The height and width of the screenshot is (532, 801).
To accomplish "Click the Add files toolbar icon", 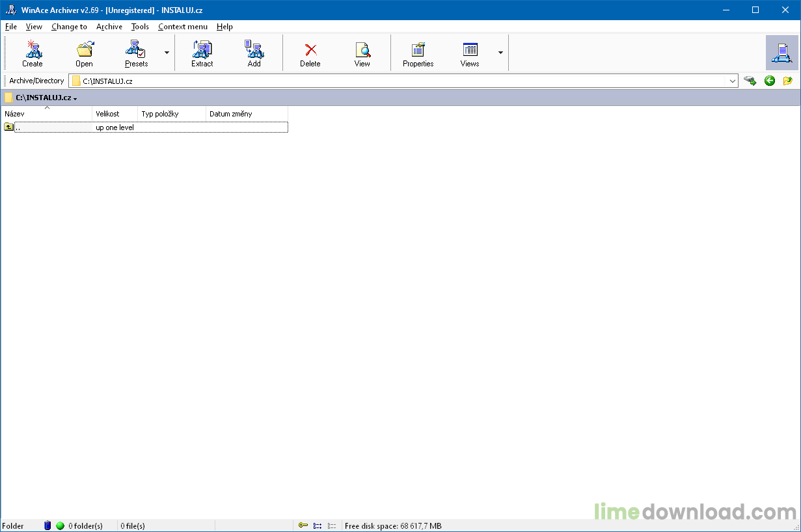I will click(254, 49).
